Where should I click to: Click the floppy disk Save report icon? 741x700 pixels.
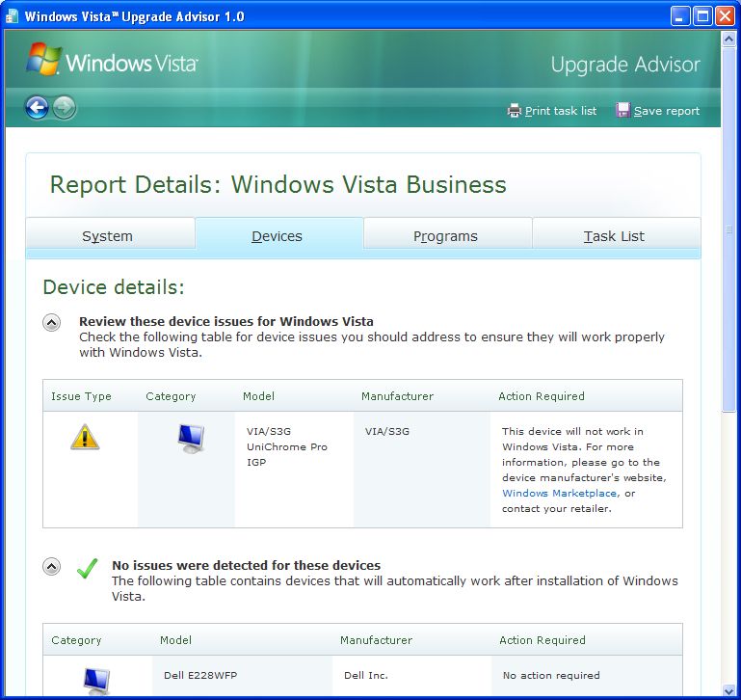point(622,110)
